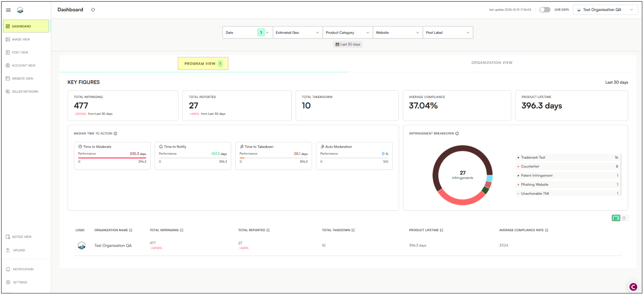Switch to the Organization View tab
Image resolution: width=644 pixels, height=295 pixels.
tap(492, 63)
